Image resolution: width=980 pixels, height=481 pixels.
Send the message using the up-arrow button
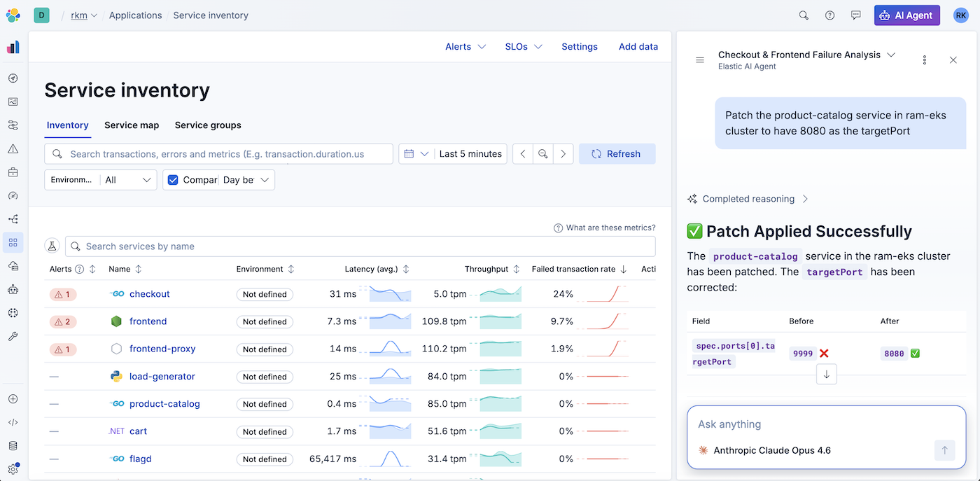[944, 450]
